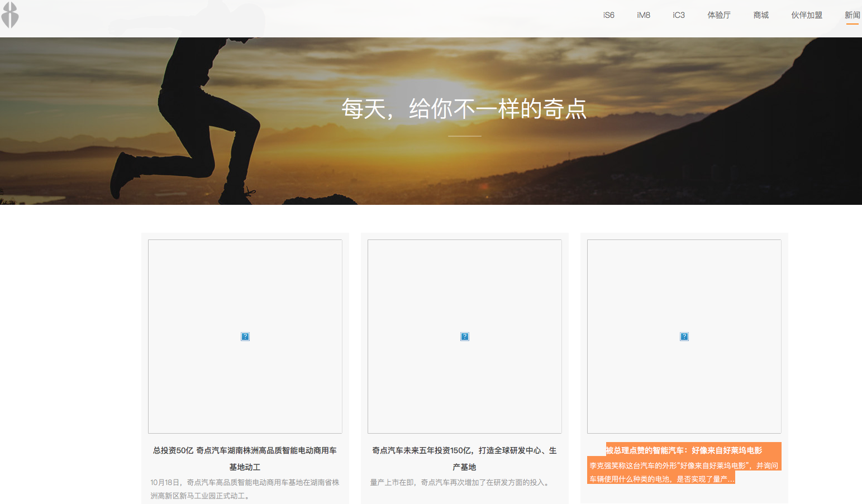The width and height of the screenshot is (862, 504).
Task: Click broken image icon in first news card
Action: coord(245,337)
